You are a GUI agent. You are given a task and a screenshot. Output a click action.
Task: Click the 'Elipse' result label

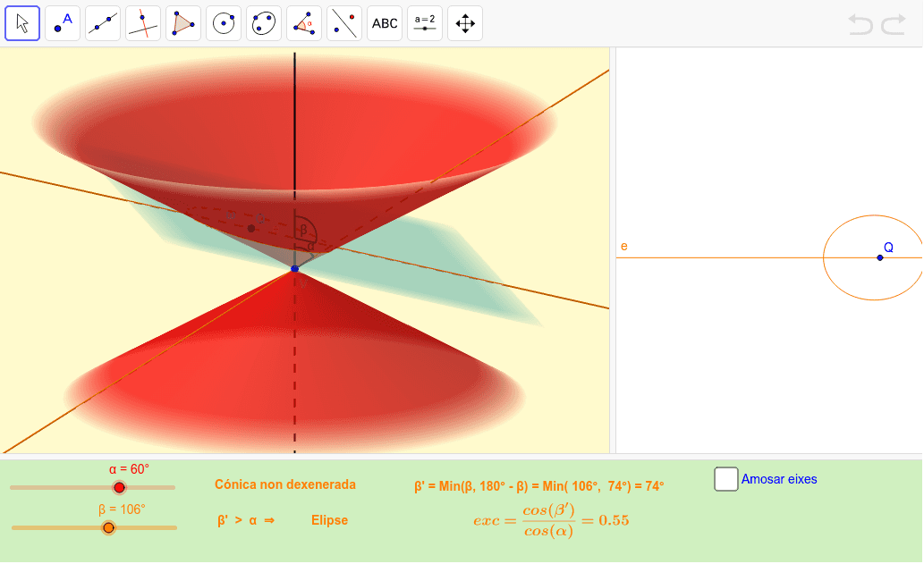(329, 520)
